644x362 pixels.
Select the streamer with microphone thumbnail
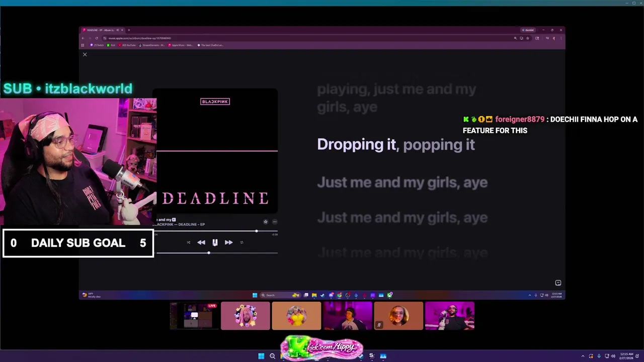click(450, 316)
